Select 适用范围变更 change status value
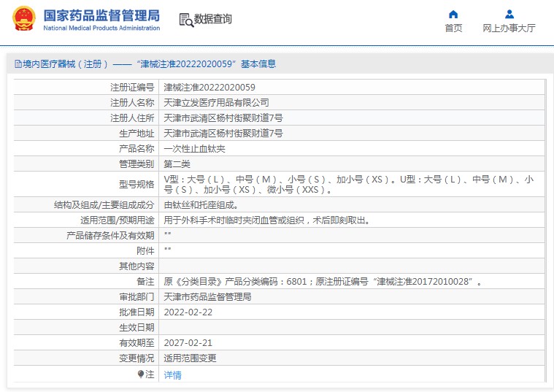Screen dimensions: 554x392 [x=190, y=358]
